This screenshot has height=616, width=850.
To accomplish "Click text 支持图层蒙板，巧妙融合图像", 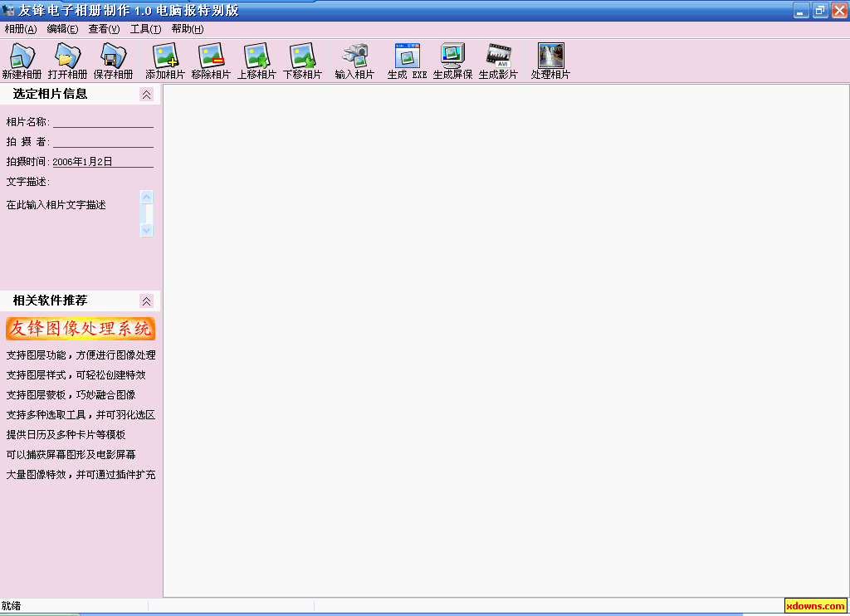I will (71, 395).
